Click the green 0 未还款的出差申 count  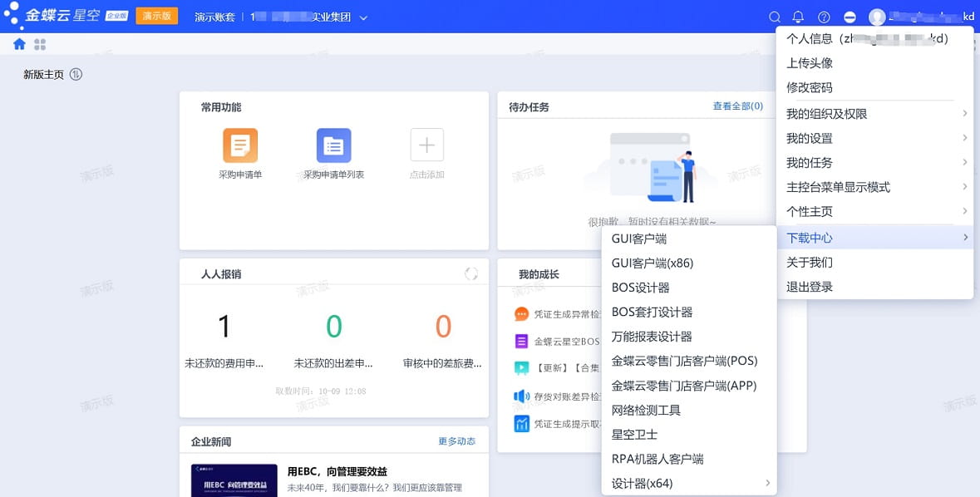pos(334,327)
